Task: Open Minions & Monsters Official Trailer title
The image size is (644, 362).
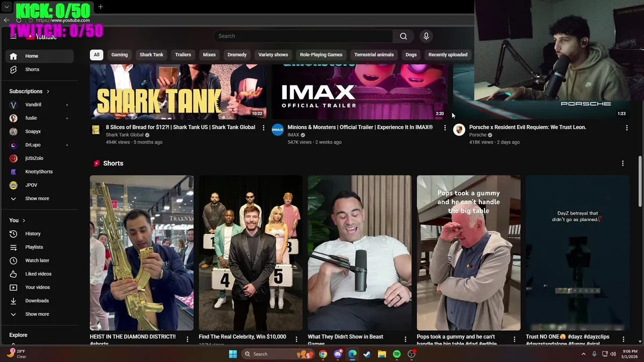Action: (360, 127)
